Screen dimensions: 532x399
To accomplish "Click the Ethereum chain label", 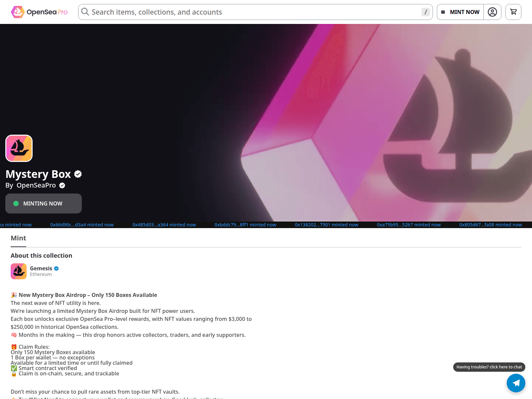I will point(41,274).
